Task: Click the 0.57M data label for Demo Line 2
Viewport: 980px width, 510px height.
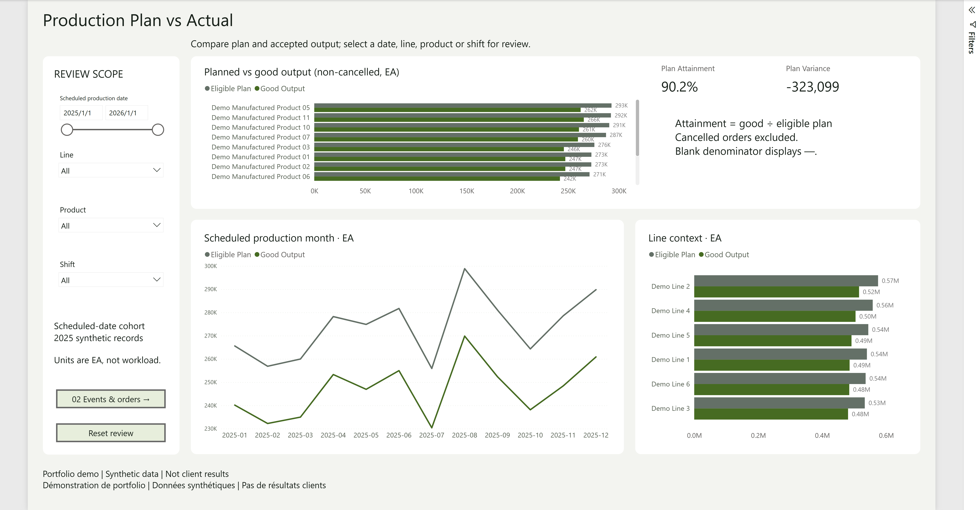Action: pyautogui.click(x=890, y=281)
